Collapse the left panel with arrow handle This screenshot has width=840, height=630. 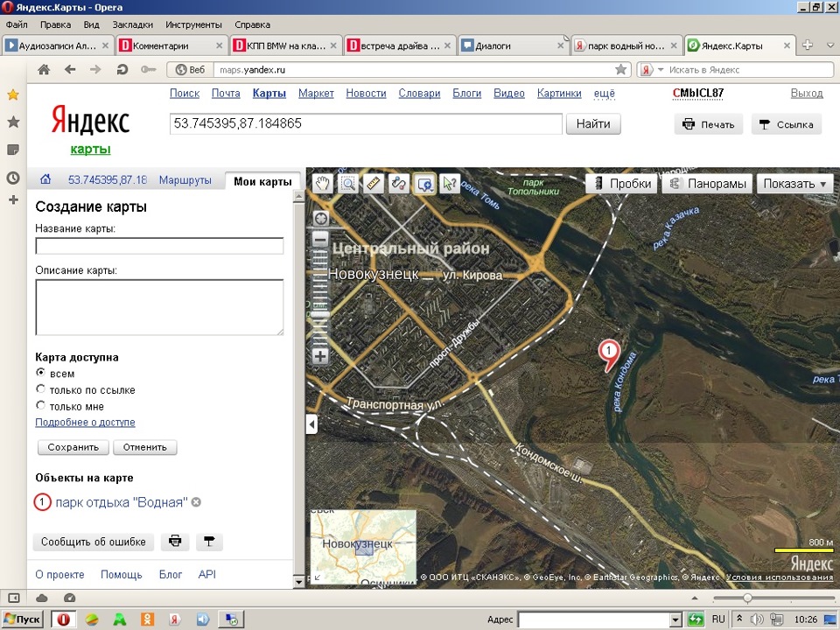[x=311, y=424]
